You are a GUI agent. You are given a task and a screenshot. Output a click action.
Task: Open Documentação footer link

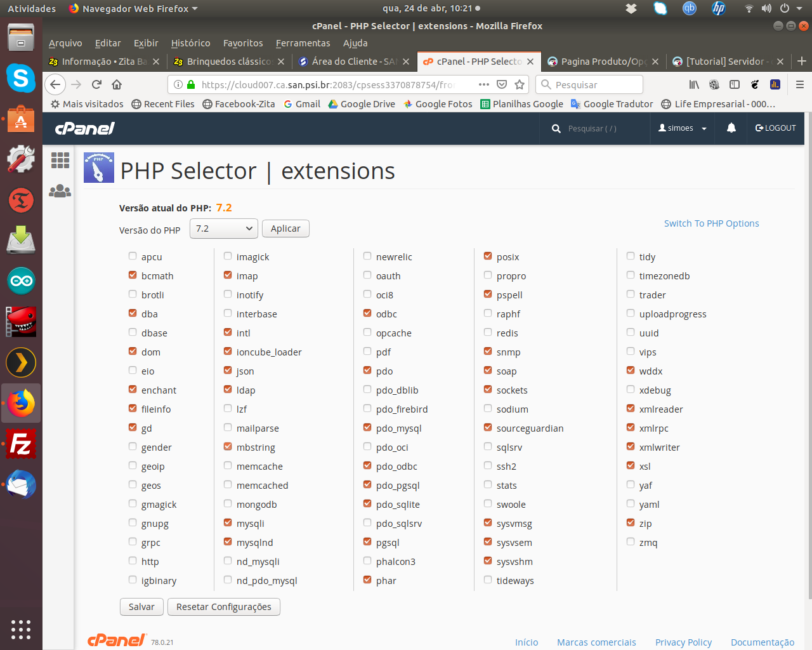[763, 642]
